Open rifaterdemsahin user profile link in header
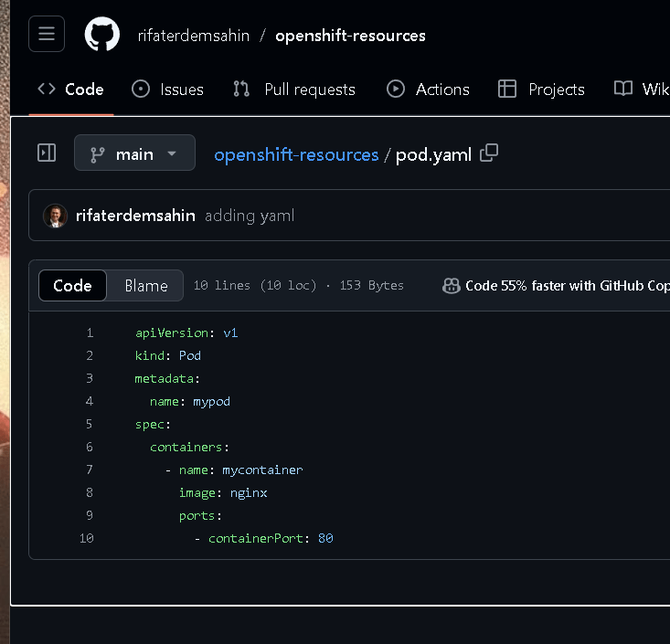The image size is (670, 644). (194, 36)
